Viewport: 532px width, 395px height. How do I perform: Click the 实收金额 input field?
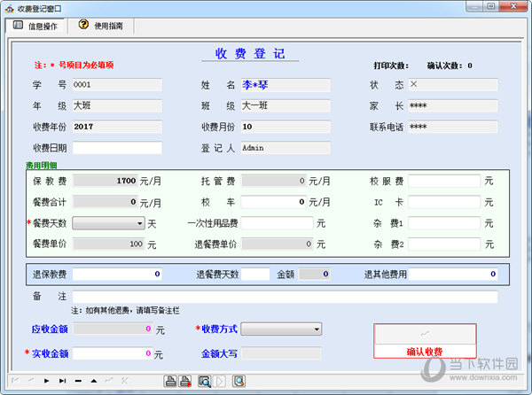(x=113, y=353)
